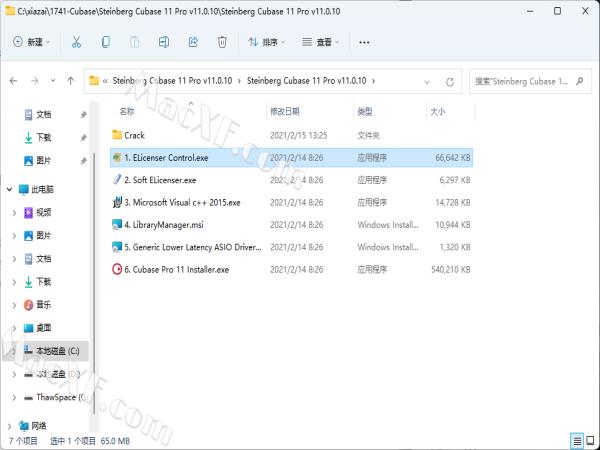Click the chevron after the last breadcrumb
600x450 pixels.
[373, 81]
